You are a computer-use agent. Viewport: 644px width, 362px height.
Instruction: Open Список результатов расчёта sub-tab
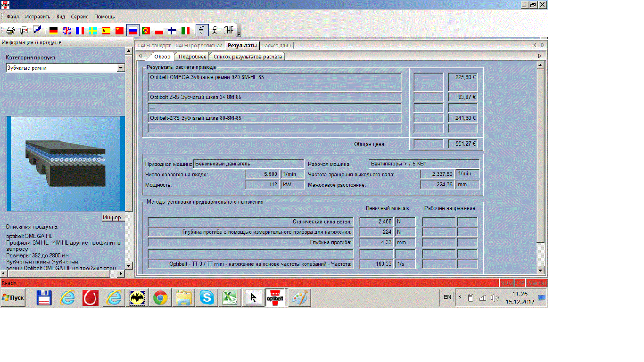(248, 57)
